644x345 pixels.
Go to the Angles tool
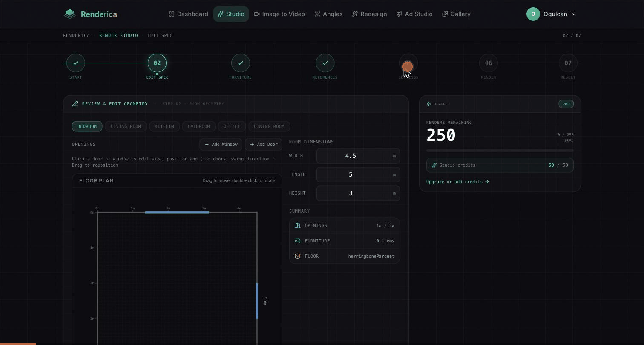point(328,14)
